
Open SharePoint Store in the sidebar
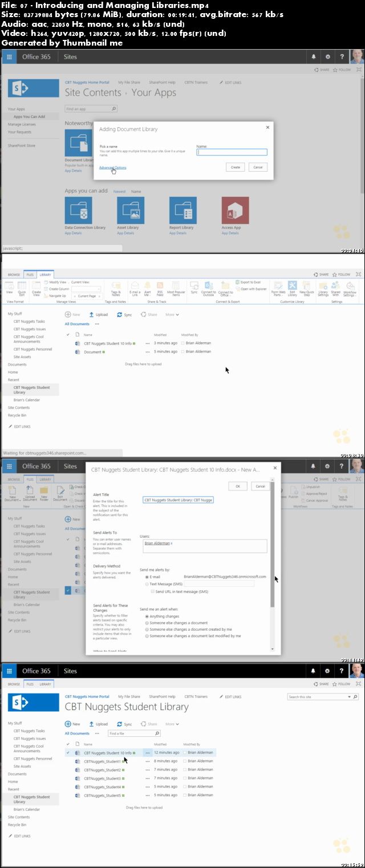coord(21,145)
